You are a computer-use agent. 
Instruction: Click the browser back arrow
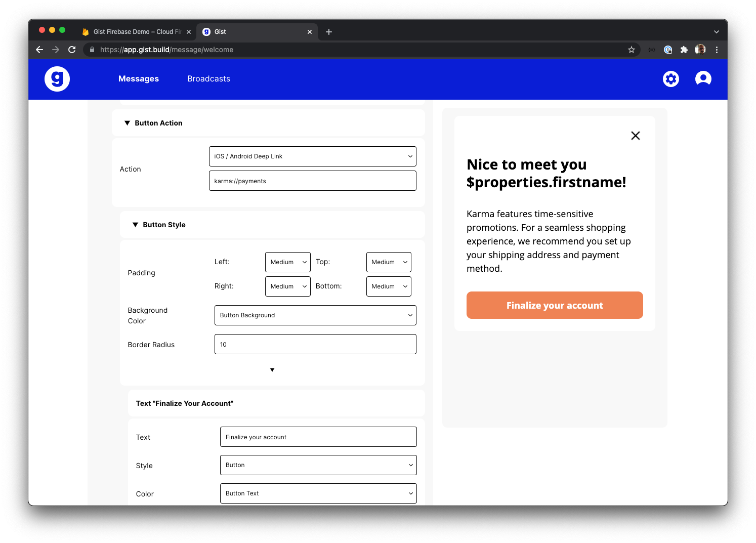(39, 50)
